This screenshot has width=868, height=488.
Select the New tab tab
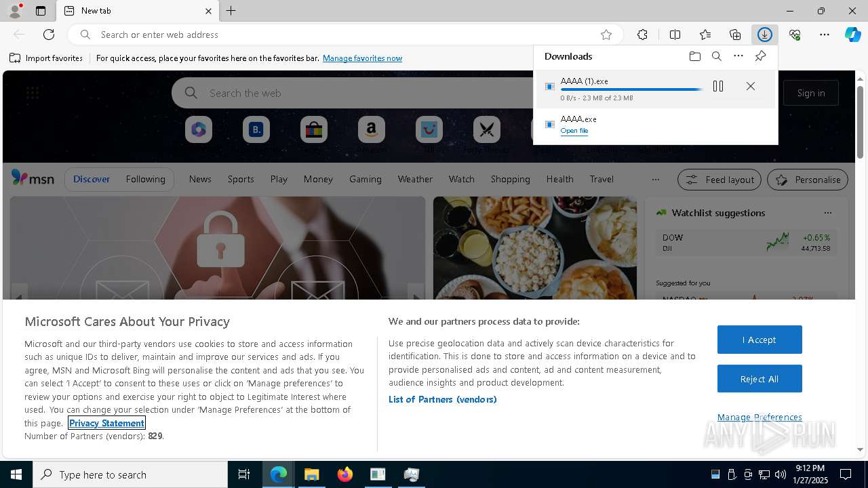click(138, 11)
